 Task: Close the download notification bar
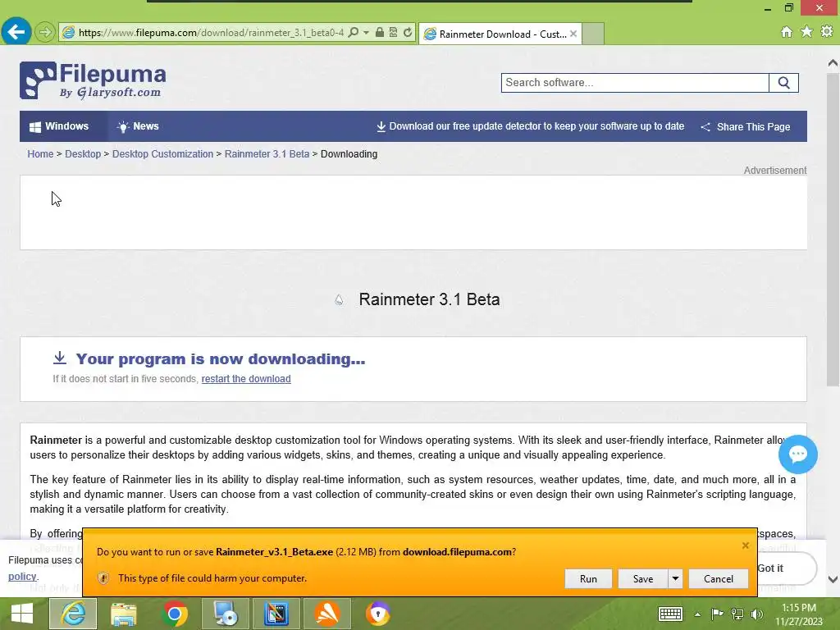(745, 546)
